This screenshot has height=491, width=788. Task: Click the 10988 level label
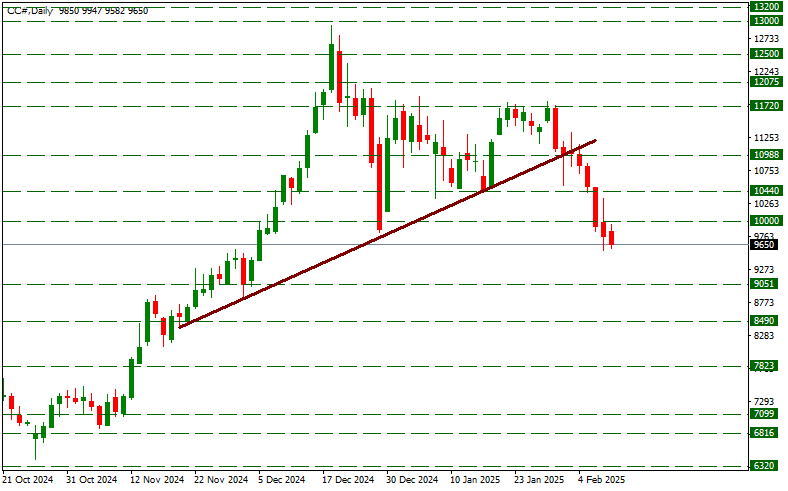(x=767, y=155)
